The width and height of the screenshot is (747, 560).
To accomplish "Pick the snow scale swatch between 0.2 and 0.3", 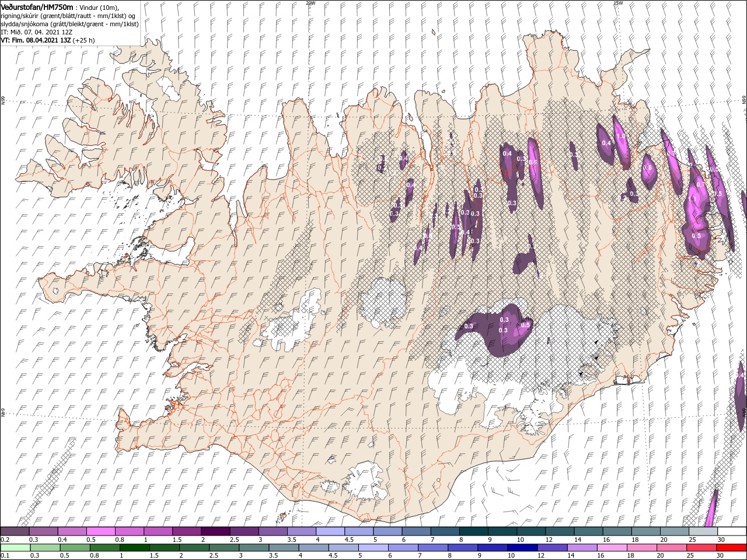I will pos(15,531).
